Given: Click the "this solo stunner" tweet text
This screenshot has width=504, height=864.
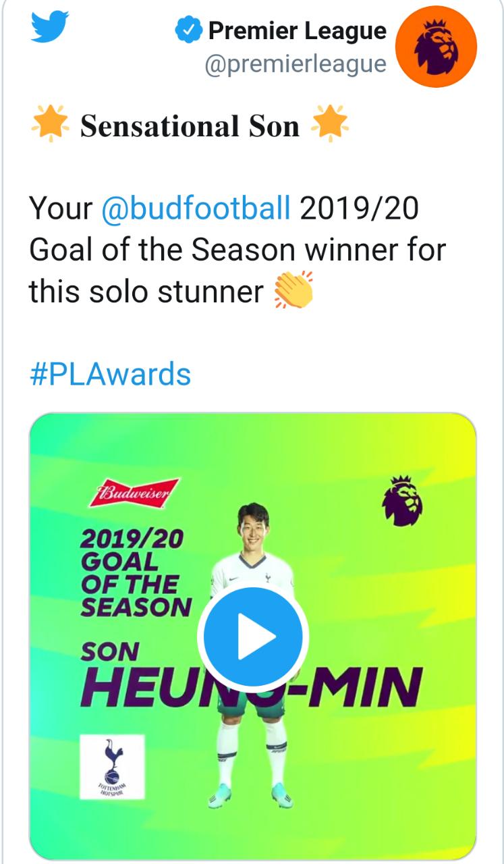Looking at the screenshot, I should 146,291.
